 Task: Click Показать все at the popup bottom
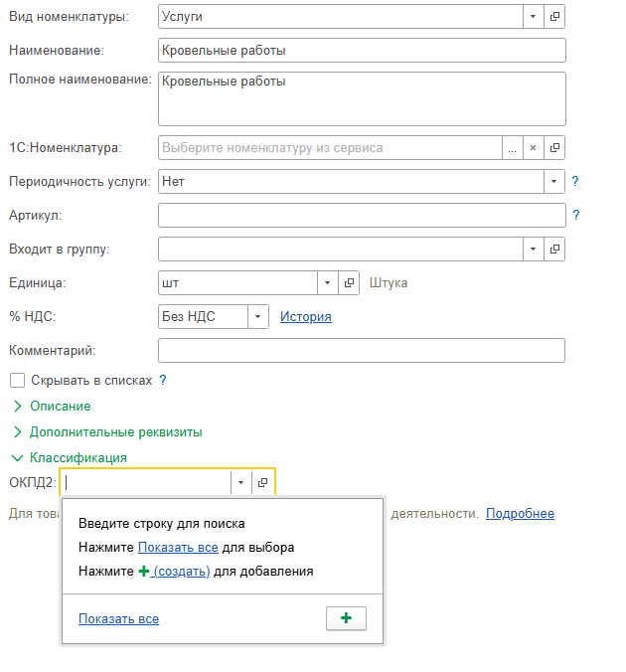(118, 619)
